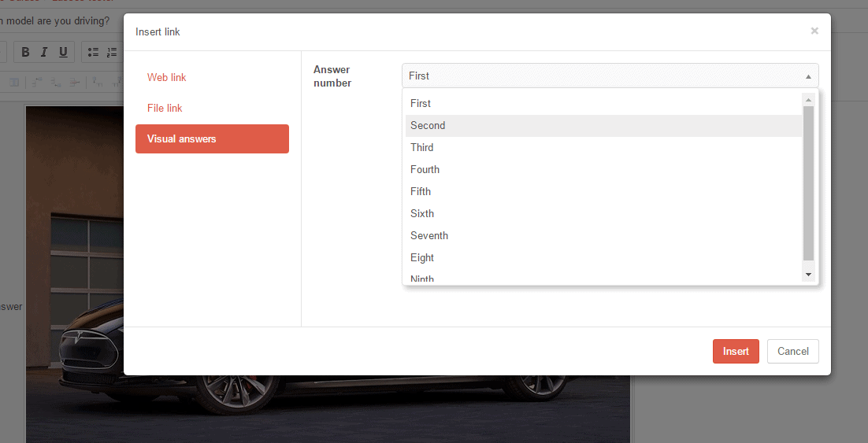This screenshot has height=443, width=868.
Task: Insert numbered list in background editor
Action: click(113, 52)
